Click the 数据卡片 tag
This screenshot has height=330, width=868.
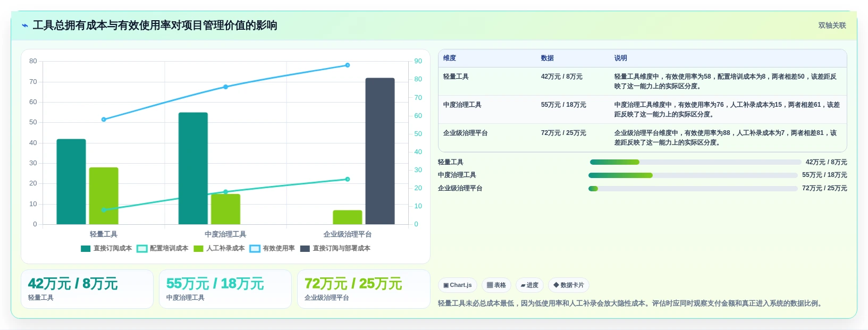[x=569, y=285]
